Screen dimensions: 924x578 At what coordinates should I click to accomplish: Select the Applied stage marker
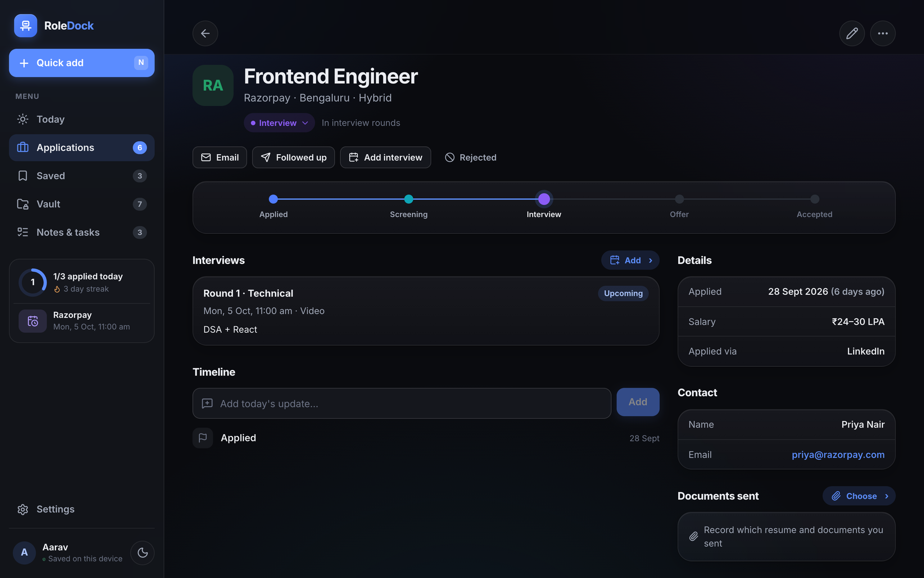[274, 199]
